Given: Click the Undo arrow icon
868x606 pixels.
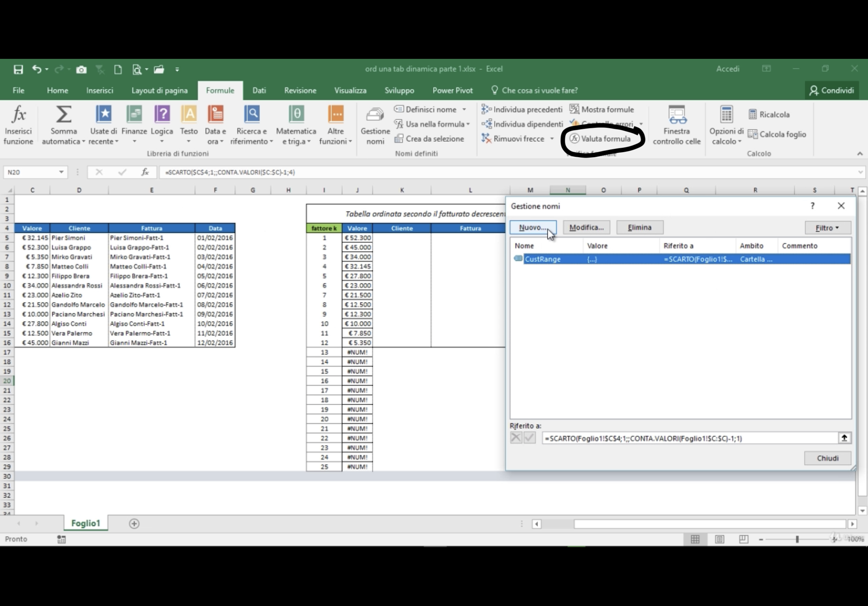Looking at the screenshot, I should coord(37,69).
